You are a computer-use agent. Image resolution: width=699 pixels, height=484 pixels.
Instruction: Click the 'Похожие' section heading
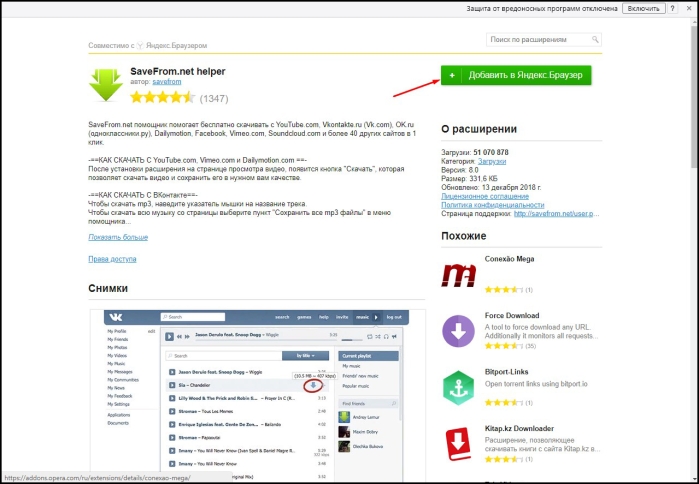tap(464, 236)
